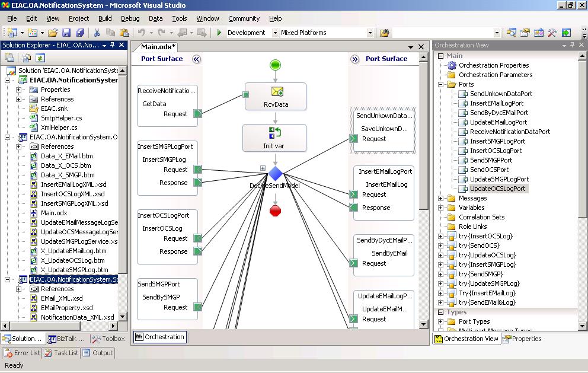Click the Orchestration view button
Image resolution: width=588 pixels, height=373 pixels.
click(x=160, y=337)
